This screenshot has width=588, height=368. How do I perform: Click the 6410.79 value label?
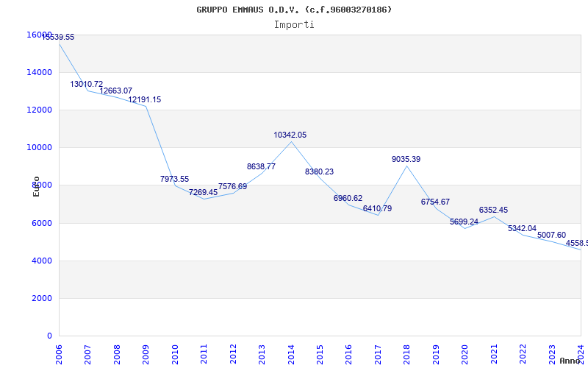378,208
